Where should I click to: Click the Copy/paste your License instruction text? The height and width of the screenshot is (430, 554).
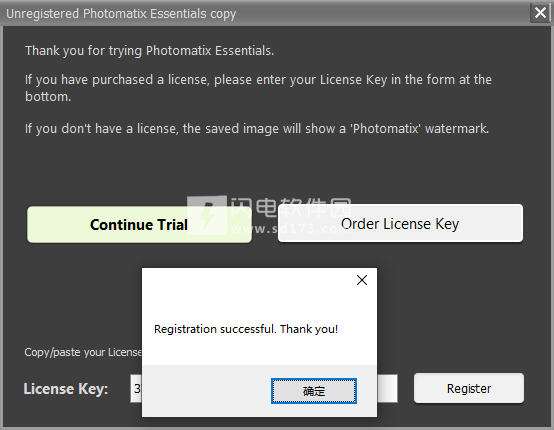[83, 352]
